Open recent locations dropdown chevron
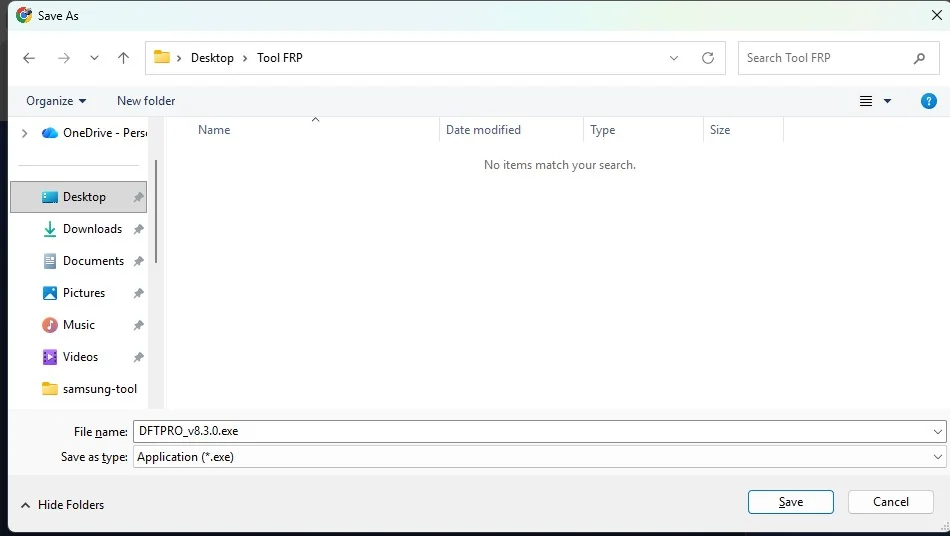 94,58
